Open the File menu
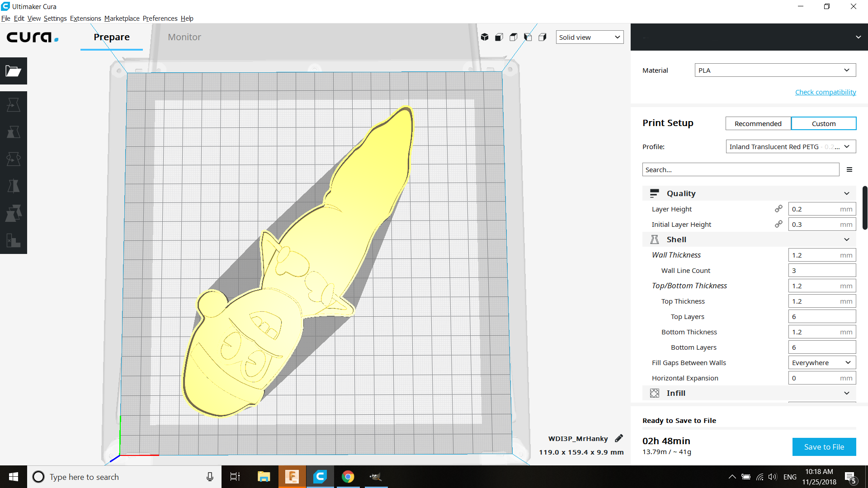 click(x=6, y=19)
